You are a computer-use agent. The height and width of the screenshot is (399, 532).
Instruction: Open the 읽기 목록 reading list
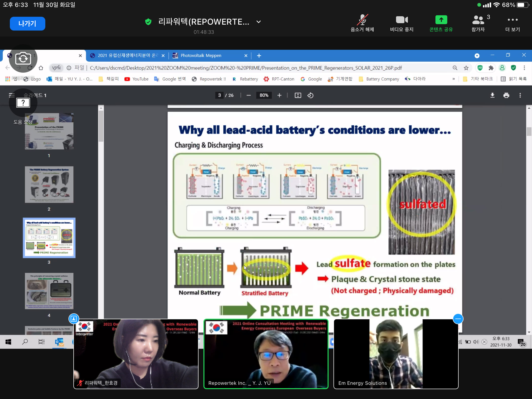coord(514,79)
